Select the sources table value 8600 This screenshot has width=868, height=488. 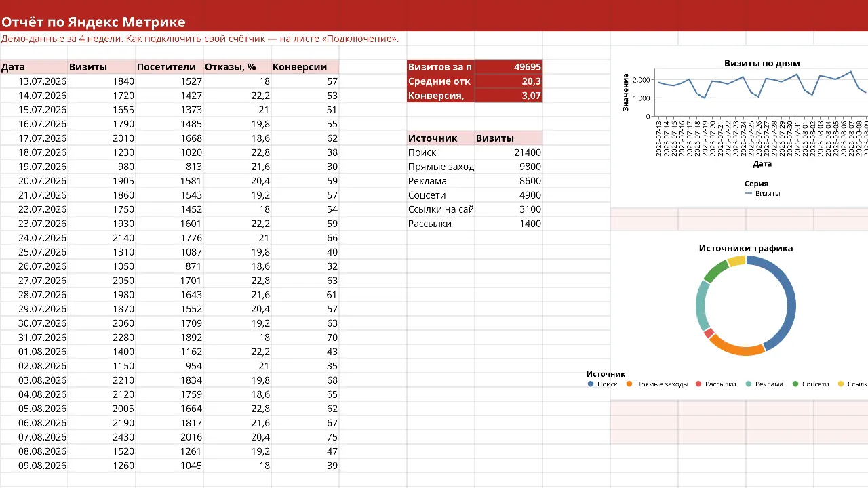click(509, 181)
